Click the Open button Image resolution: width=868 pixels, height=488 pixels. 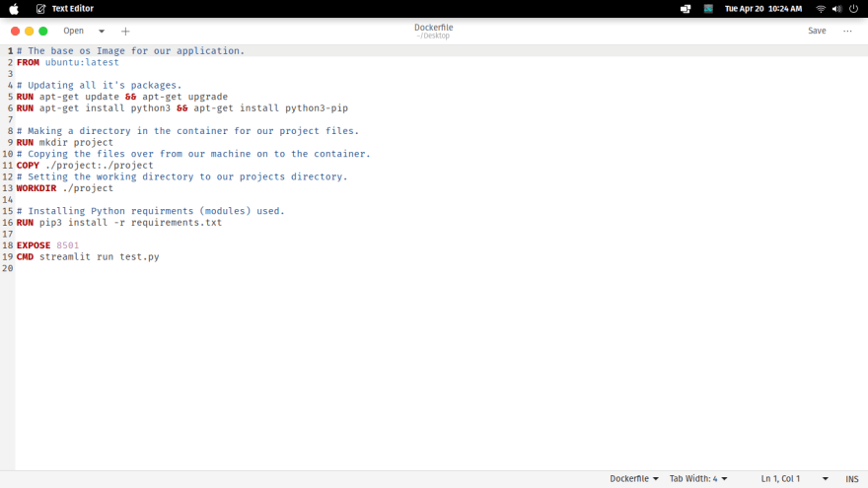pos(74,31)
